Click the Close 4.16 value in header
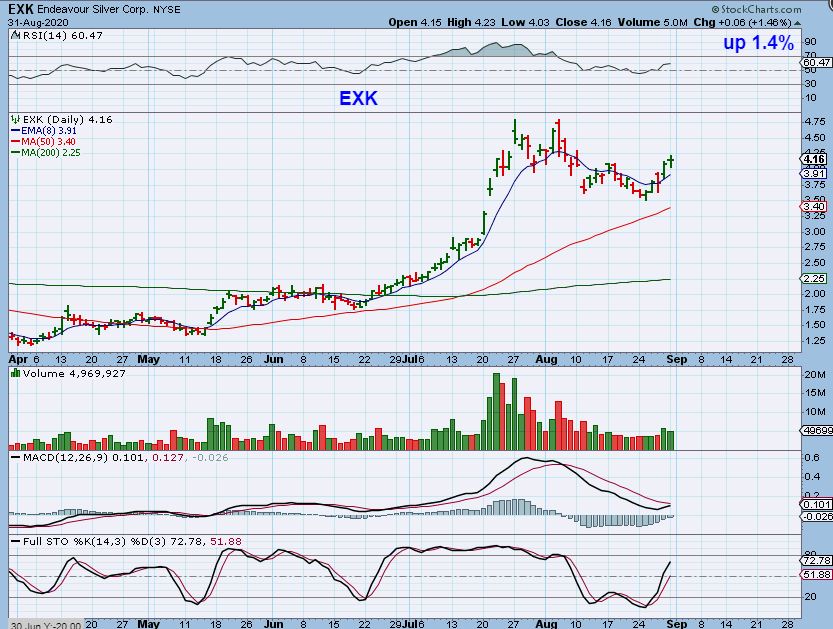This screenshot has height=629, width=833. coord(583,23)
